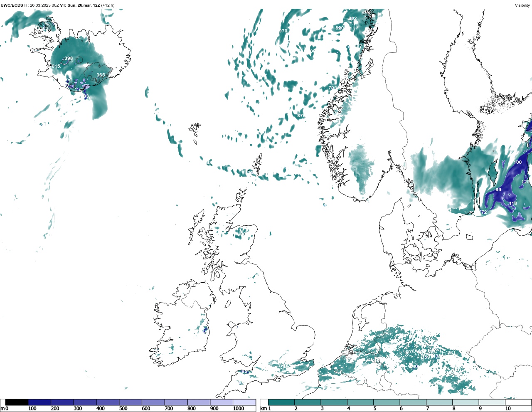Click the 7 km pale teal swatch

[439, 402]
